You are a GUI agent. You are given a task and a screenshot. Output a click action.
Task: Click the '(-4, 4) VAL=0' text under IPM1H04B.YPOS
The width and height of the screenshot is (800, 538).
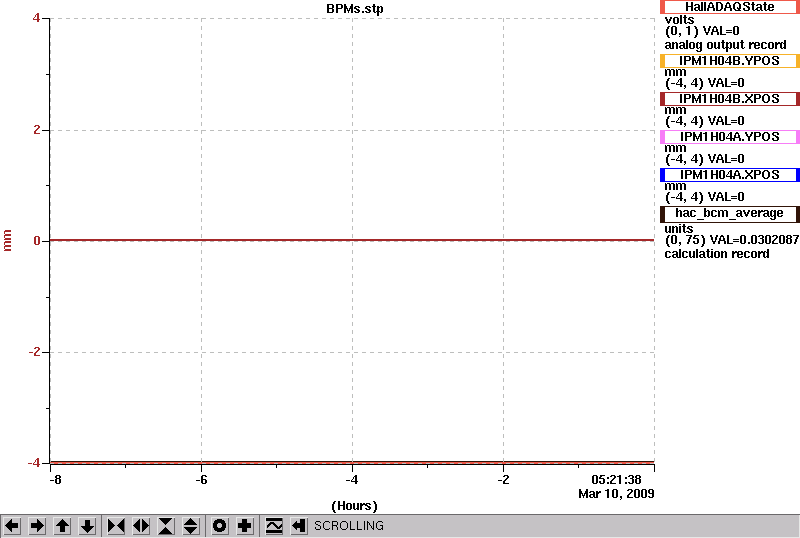coord(705,83)
